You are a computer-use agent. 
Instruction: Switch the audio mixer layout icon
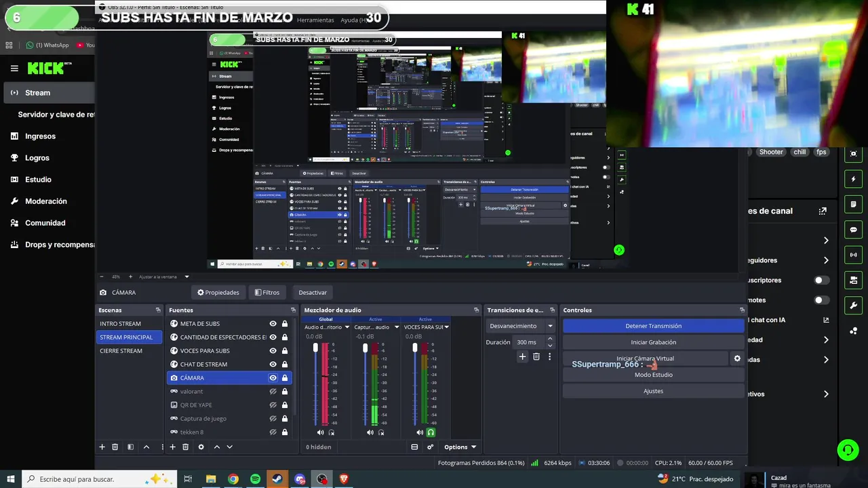[414, 447]
